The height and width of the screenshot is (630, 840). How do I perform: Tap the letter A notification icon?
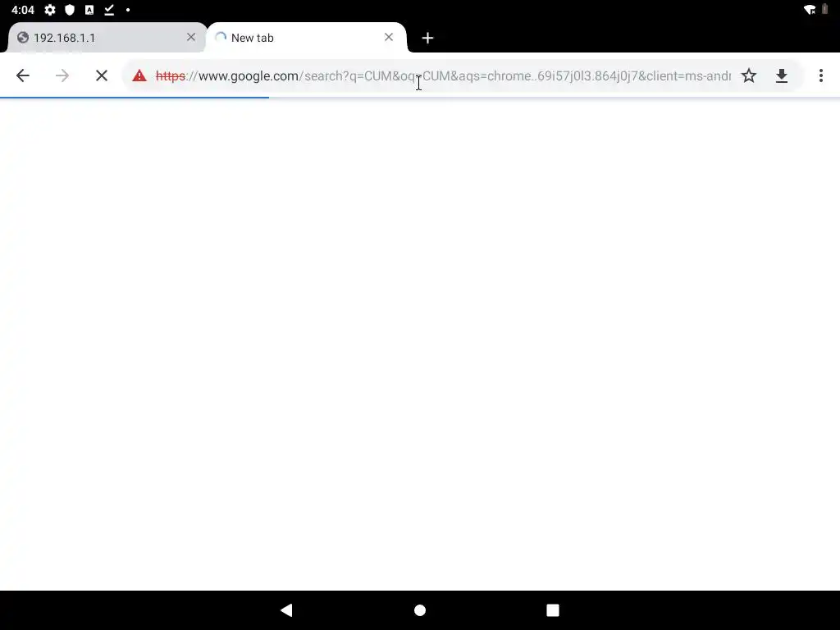pyautogui.click(x=89, y=10)
